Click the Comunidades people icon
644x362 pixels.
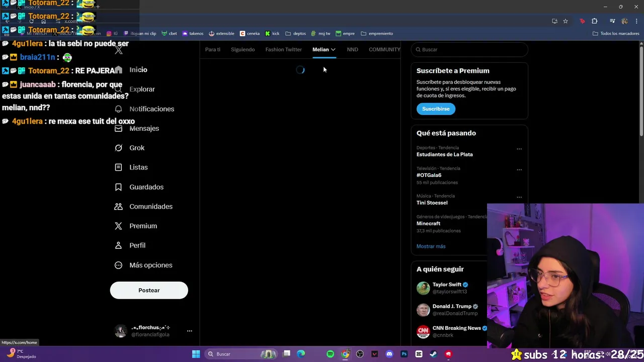pyautogui.click(x=118, y=207)
